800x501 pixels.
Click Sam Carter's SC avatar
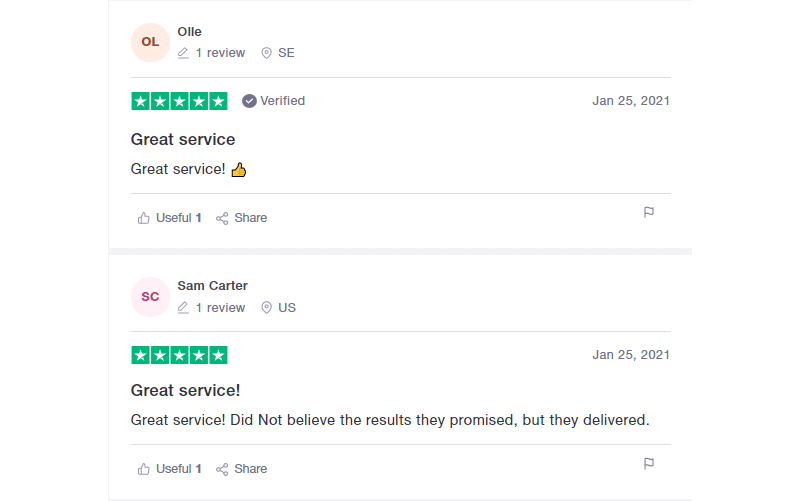150,297
